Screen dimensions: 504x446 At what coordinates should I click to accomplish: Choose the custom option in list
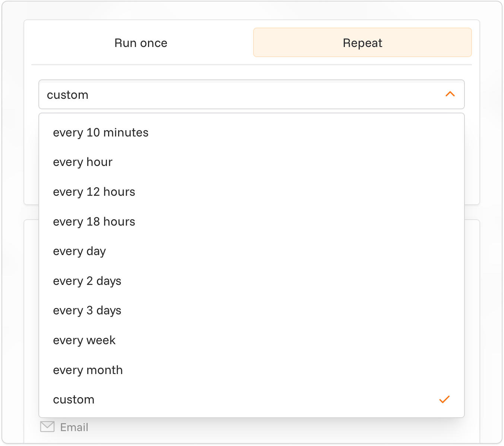[252, 400]
